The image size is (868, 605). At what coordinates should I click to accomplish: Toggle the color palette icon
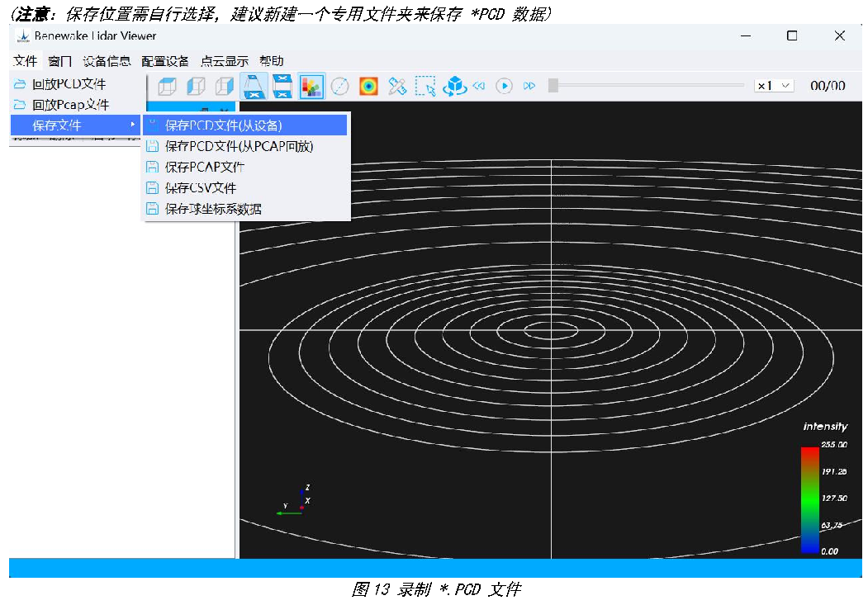point(311,87)
